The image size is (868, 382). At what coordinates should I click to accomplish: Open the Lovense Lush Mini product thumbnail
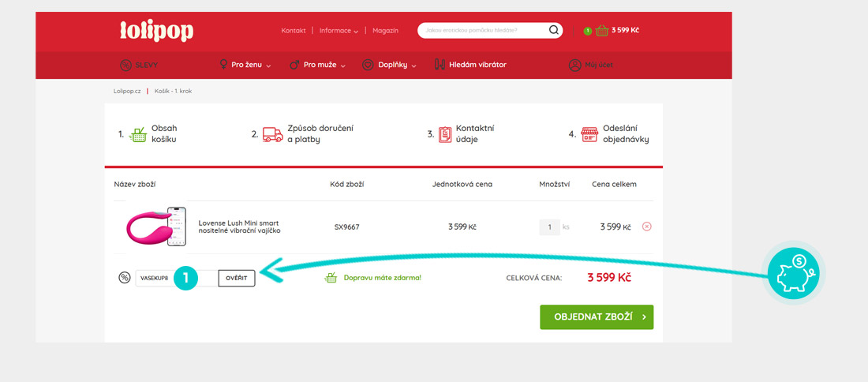155,227
